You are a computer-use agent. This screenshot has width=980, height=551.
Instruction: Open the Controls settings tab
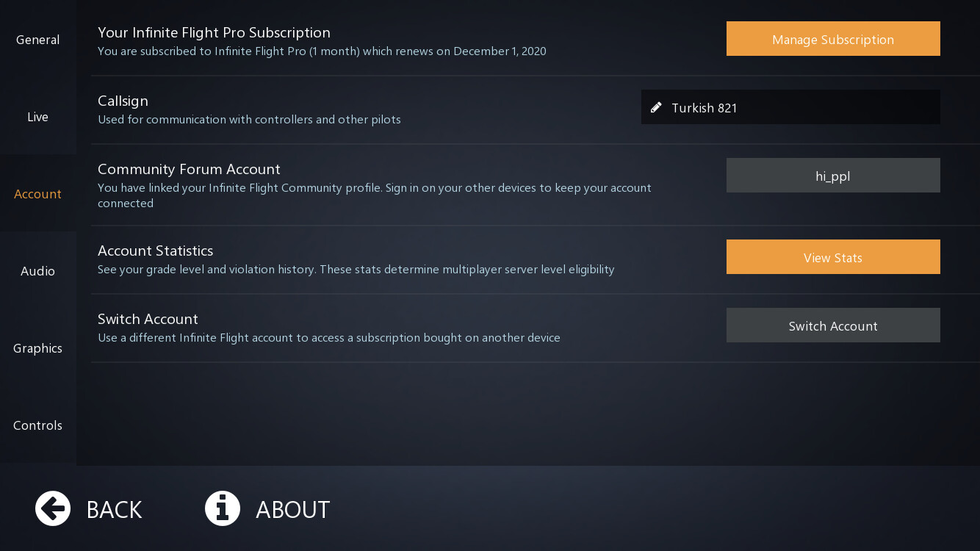coord(37,425)
